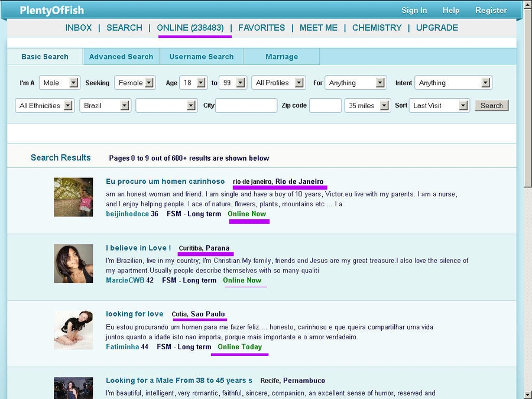Open MarcieCWB's profile photo thumbnail
This screenshot has width=532, height=399.
click(73, 264)
